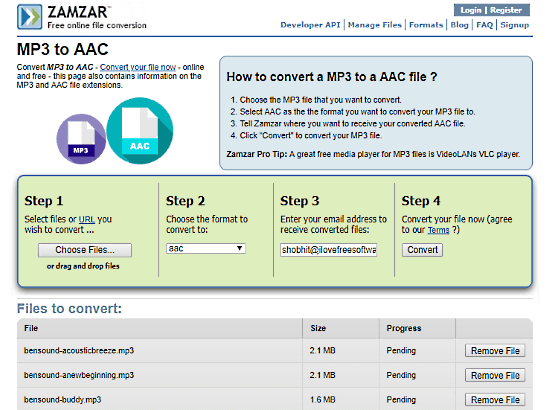Click 'or drag and drop files' text
Image resolution: width=550 pixels, height=410 pixels.
[83, 266]
